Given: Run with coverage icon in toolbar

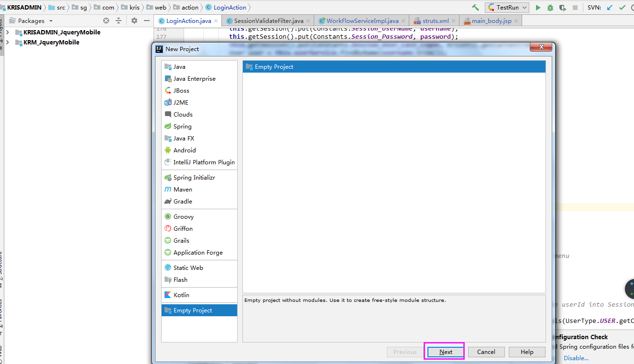Looking at the screenshot, I should click(x=563, y=8).
